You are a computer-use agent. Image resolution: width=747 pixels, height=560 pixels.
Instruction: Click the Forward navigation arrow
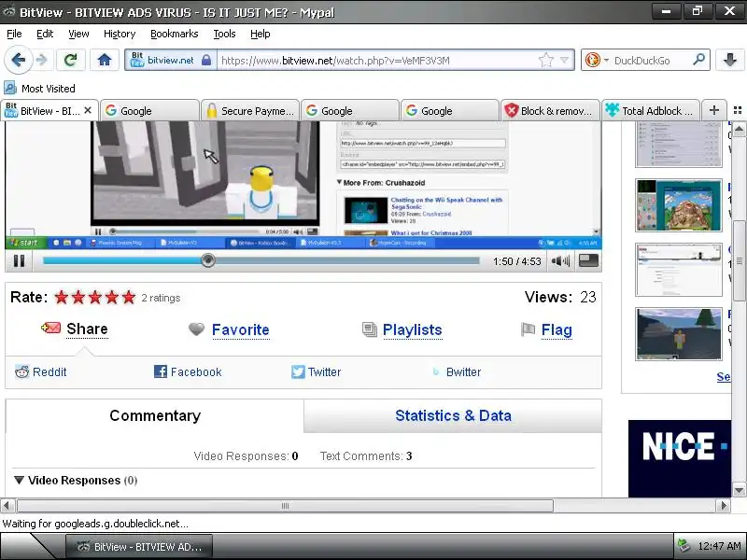coord(42,60)
